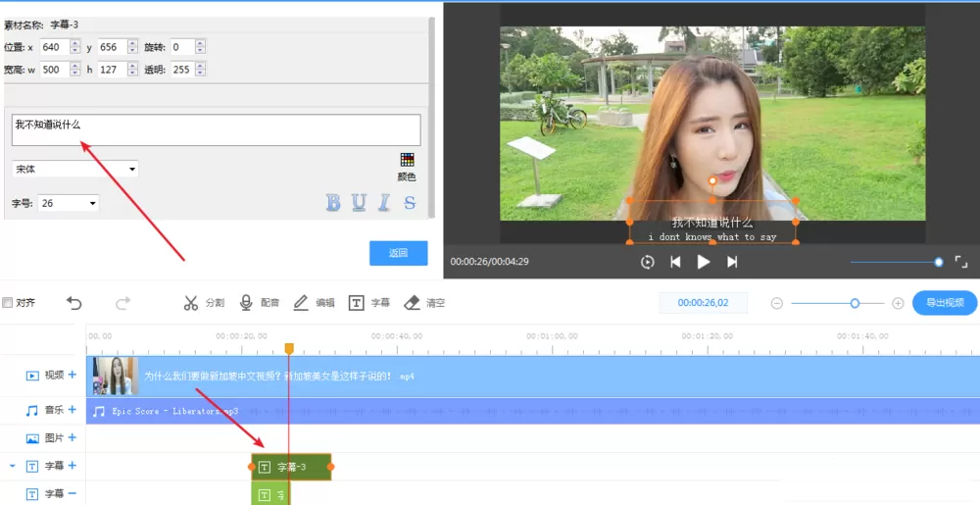
Task: Add a clip to 视频 track
Action: tap(73, 375)
